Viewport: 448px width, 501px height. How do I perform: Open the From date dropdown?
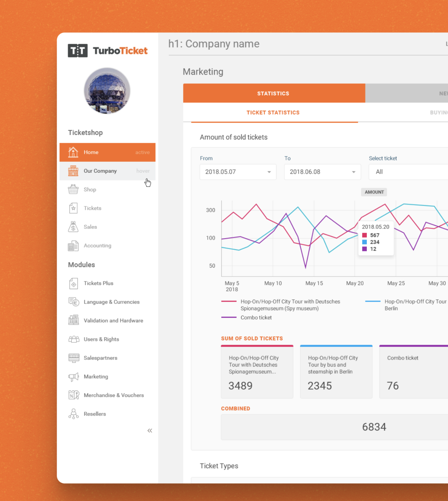tap(238, 172)
